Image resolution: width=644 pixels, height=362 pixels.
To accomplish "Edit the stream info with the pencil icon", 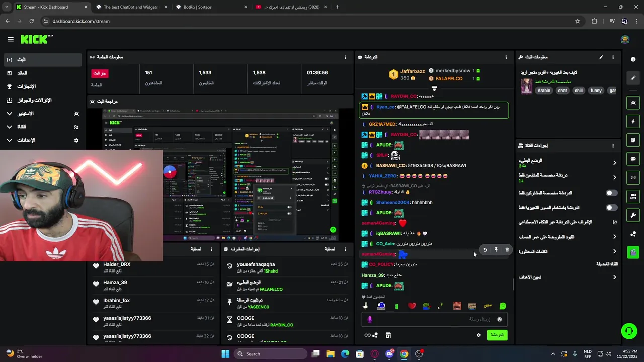I will (x=601, y=57).
